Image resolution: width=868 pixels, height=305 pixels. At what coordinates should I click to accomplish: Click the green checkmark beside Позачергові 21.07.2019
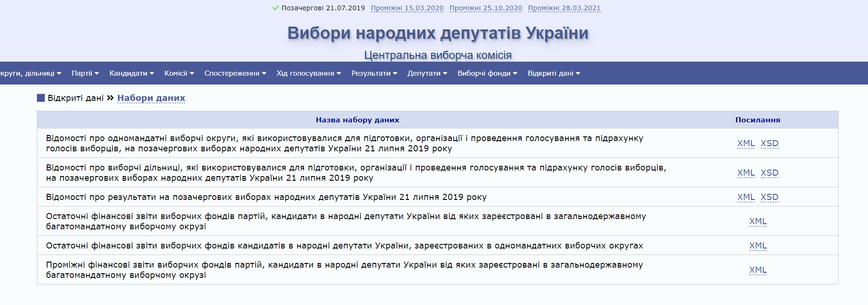pyautogui.click(x=275, y=8)
